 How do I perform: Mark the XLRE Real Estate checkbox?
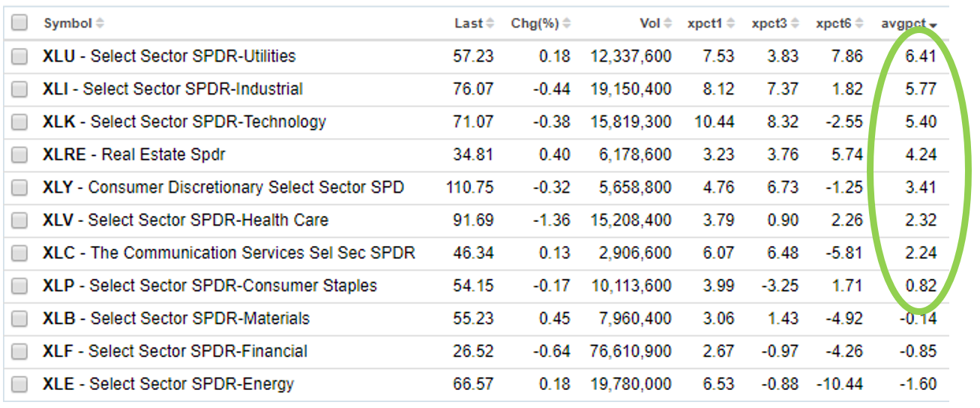coord(19,155)
